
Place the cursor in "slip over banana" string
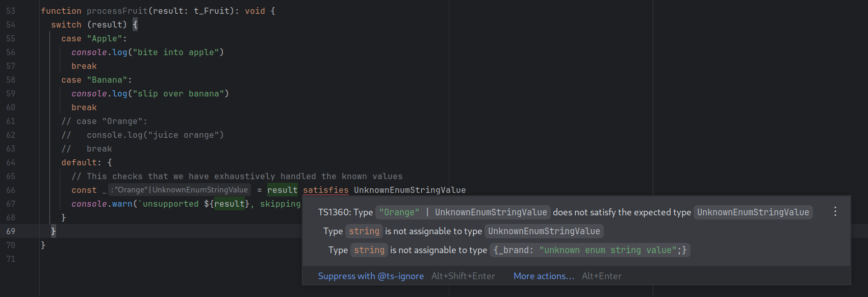tap(178, 93)
